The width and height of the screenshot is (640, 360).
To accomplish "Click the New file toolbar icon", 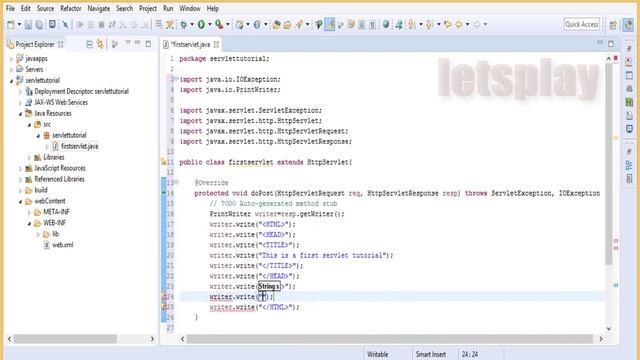I will click(x=11, y=25).
